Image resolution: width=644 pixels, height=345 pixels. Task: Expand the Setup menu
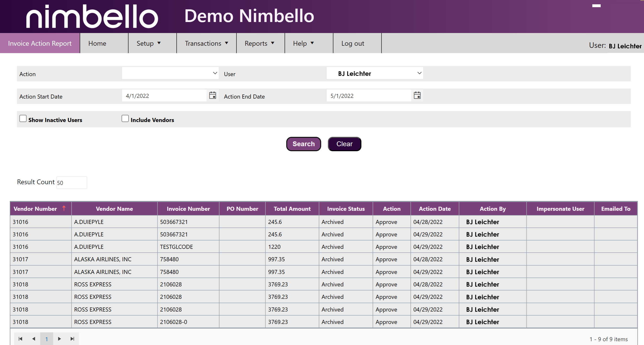point(149,43)
